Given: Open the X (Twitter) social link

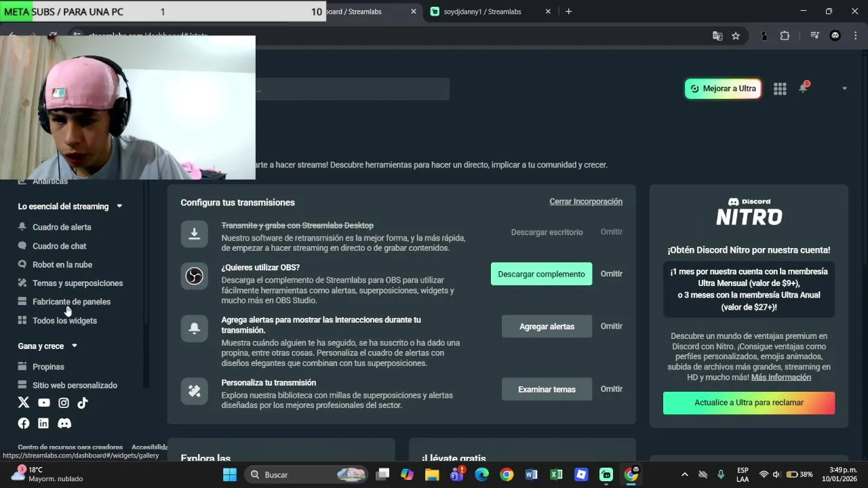Looking at the screenshot, I should point(24,403).
